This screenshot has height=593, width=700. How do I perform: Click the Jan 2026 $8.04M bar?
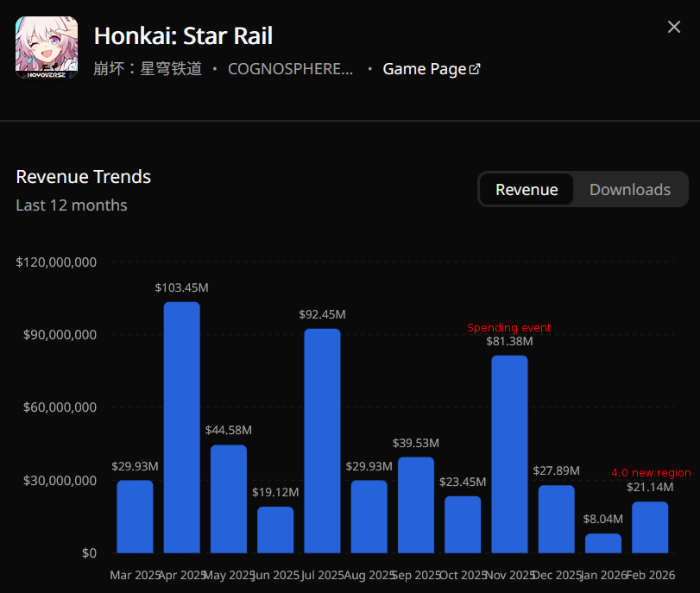(x=603, y=544)
